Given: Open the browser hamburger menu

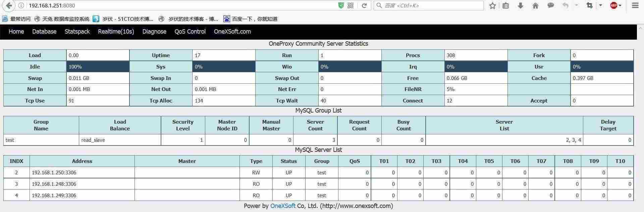Looking at the screenshot, I should click(x=635, y=5).
